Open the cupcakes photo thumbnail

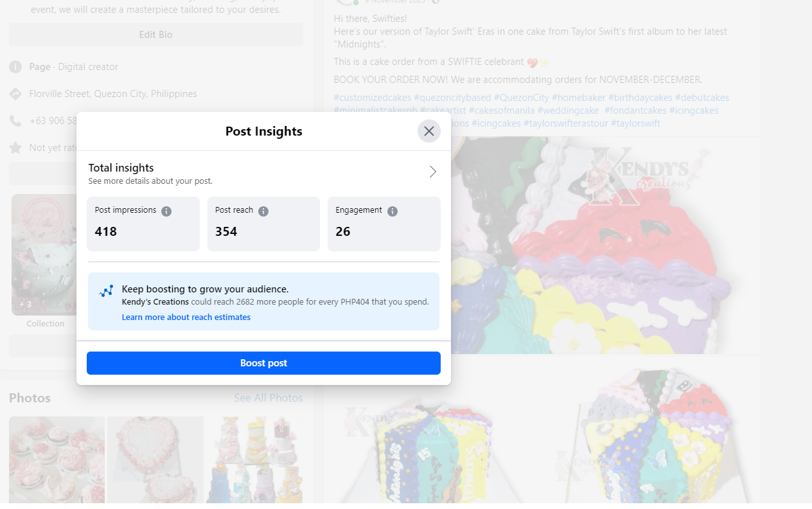coord(57,459)
